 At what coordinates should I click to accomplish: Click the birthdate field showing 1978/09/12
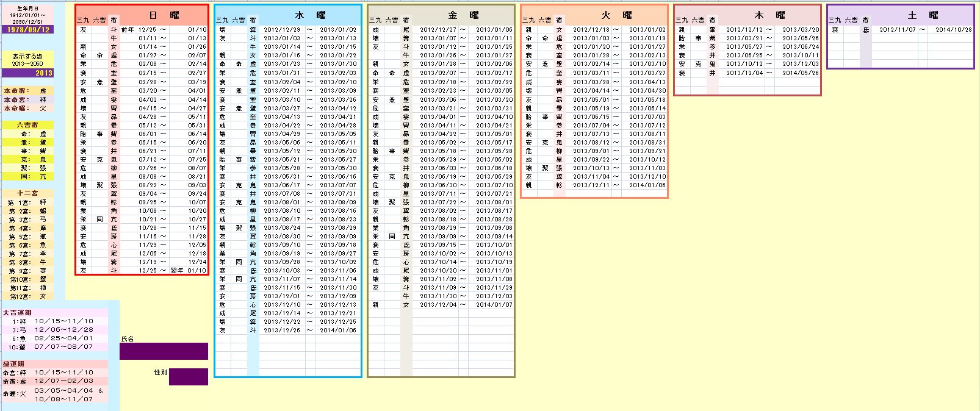(x=27, y=29)
